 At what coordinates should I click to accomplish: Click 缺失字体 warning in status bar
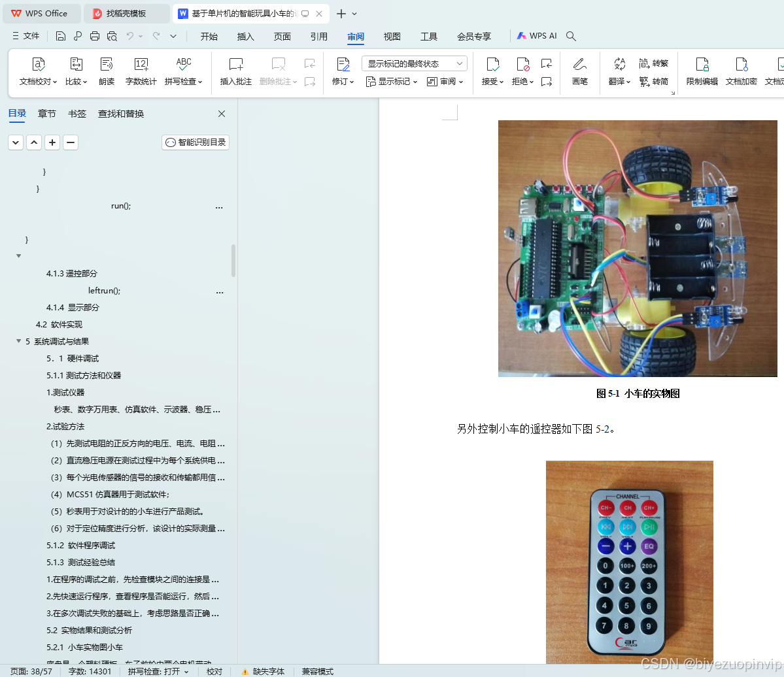pyautogui.click(x=263, y=672)
